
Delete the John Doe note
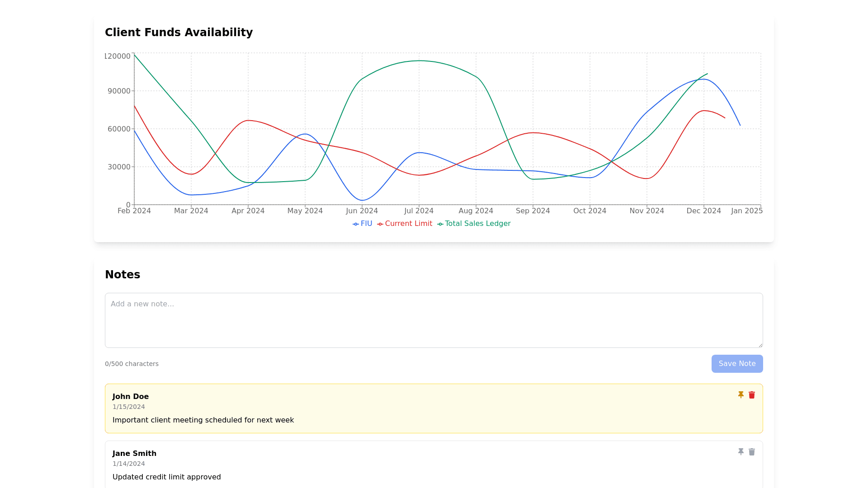pyautogui.click(x=752, y=395)
